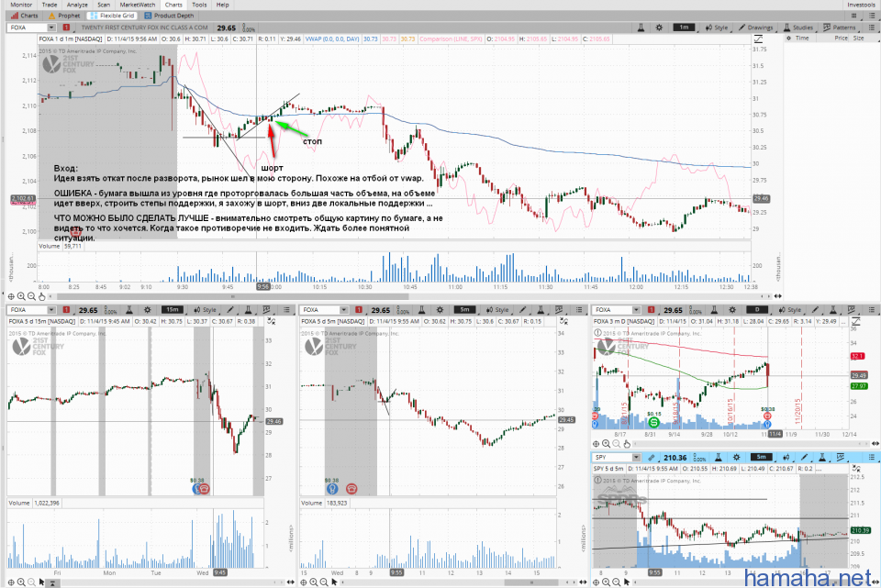Open the patterns icon on 15m chart
Image resolution: width=881 pixels, height=588 pixels.
(266, 310)
